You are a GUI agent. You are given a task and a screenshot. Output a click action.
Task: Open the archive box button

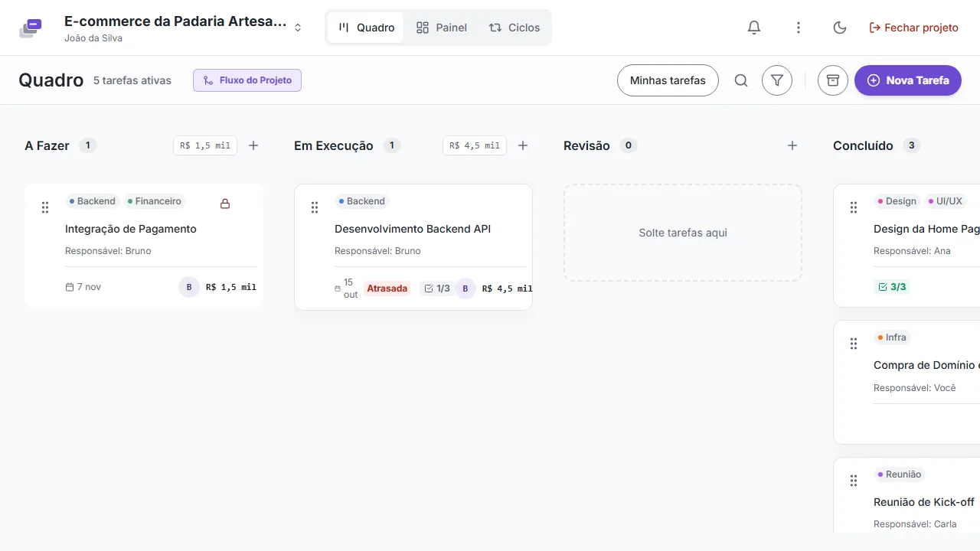point(833,80)
